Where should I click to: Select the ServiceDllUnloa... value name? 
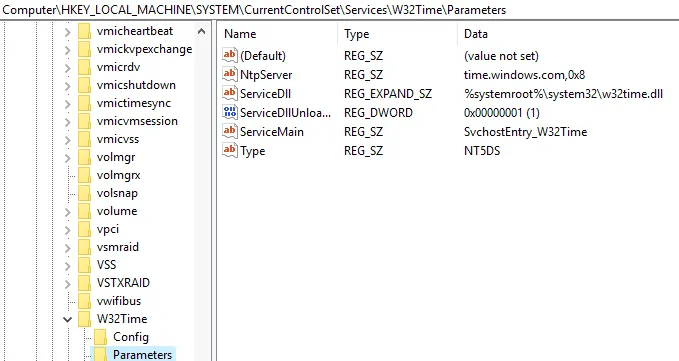coord(285,113)
